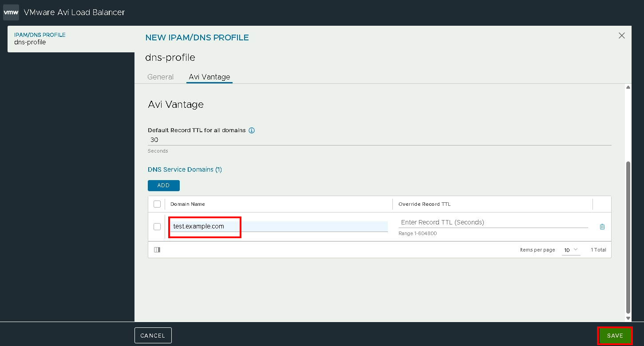Click the dialog's vertical scrollbar thumb

pos(628,237)
